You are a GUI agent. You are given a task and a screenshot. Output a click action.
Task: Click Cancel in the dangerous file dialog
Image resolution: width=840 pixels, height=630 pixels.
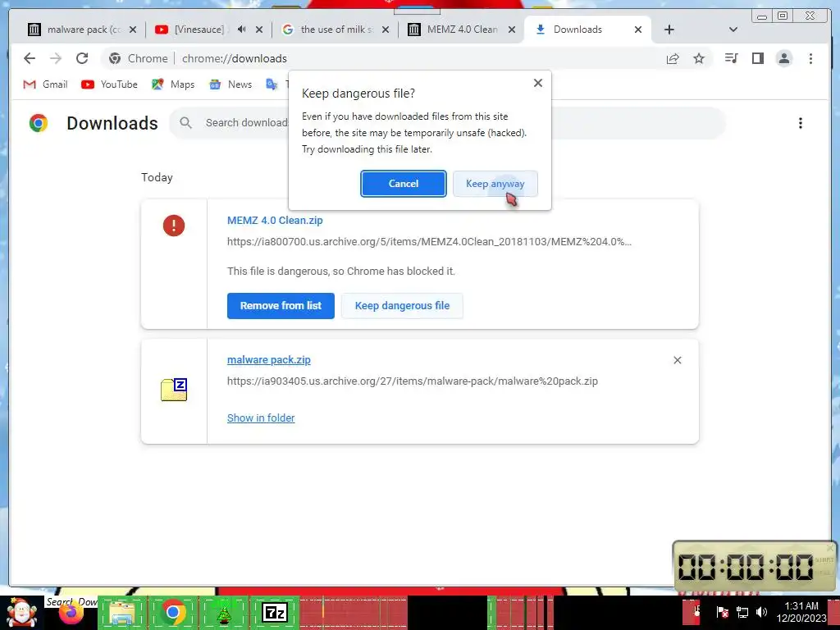404,184
